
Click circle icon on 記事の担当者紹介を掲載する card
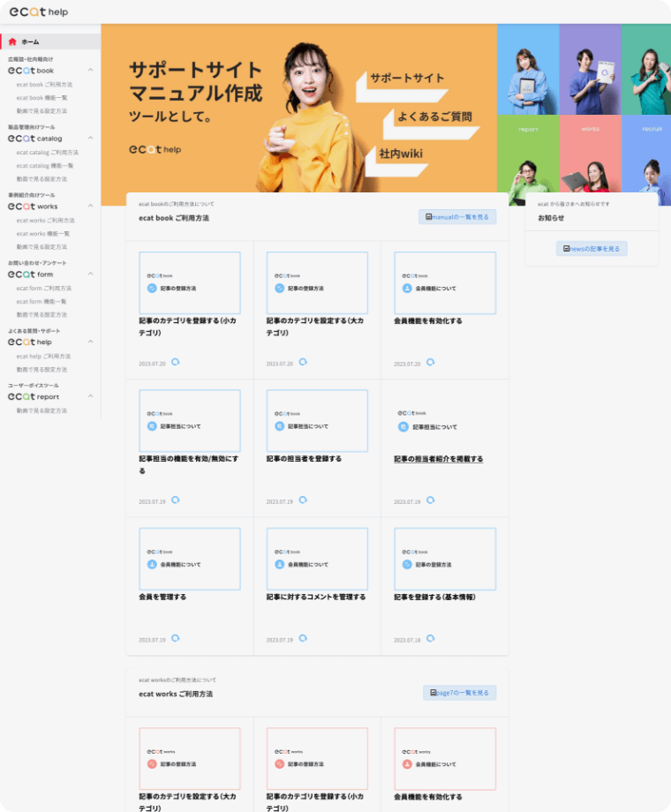click(x=431, y=500)
